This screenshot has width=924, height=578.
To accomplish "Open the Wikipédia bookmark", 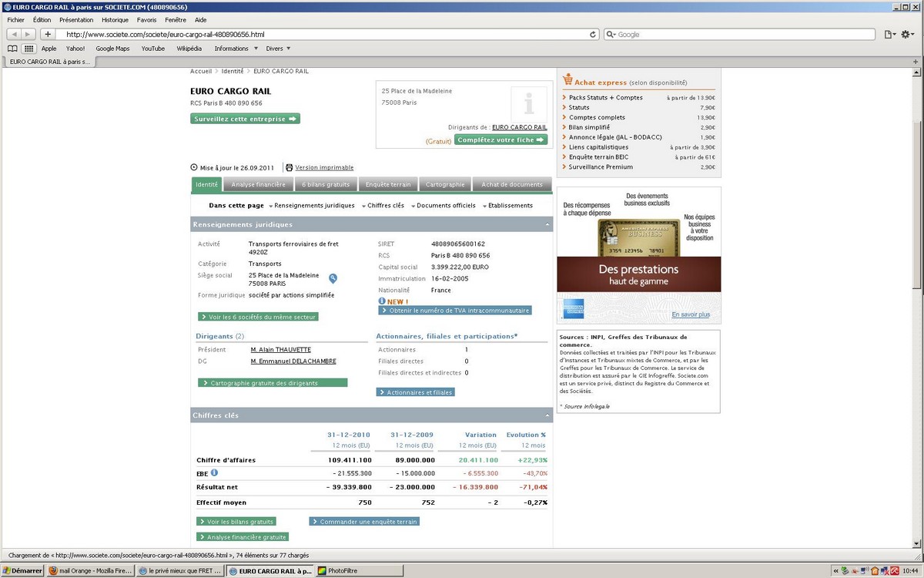I will tap(189, 49).
